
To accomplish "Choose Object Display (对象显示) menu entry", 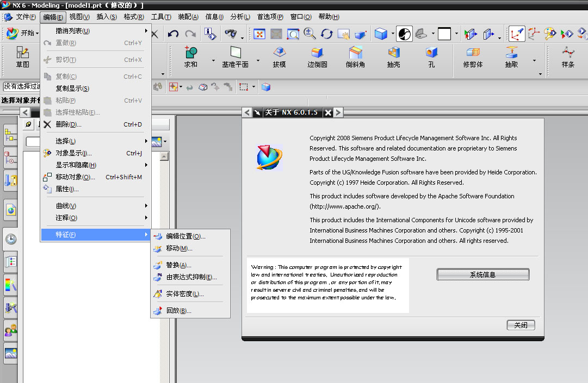I will (x=96, y=153).
